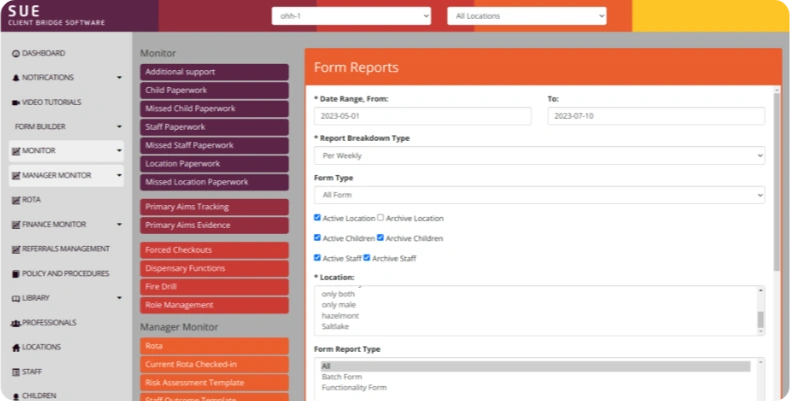The image size is (790, 401).
Task: Click the Locations home icon
Action: 15,347
